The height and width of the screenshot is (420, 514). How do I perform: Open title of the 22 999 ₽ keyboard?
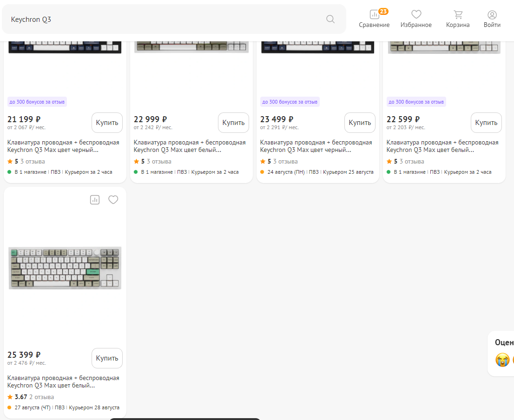coord(190,146)
